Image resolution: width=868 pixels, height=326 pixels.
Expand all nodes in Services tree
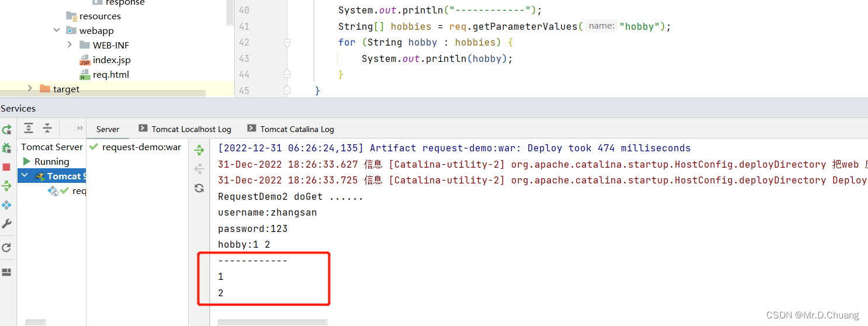click(x=28, y=128)
